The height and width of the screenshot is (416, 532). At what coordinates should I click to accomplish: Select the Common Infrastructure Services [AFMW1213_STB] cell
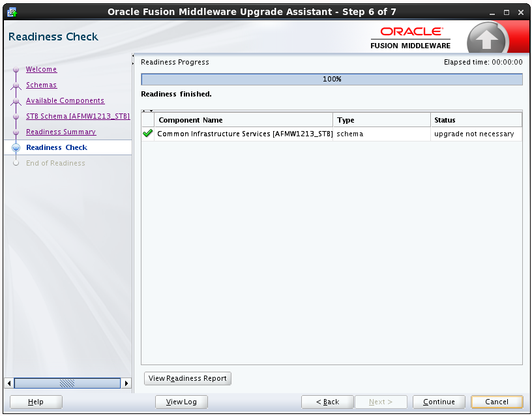click(244, 134)
